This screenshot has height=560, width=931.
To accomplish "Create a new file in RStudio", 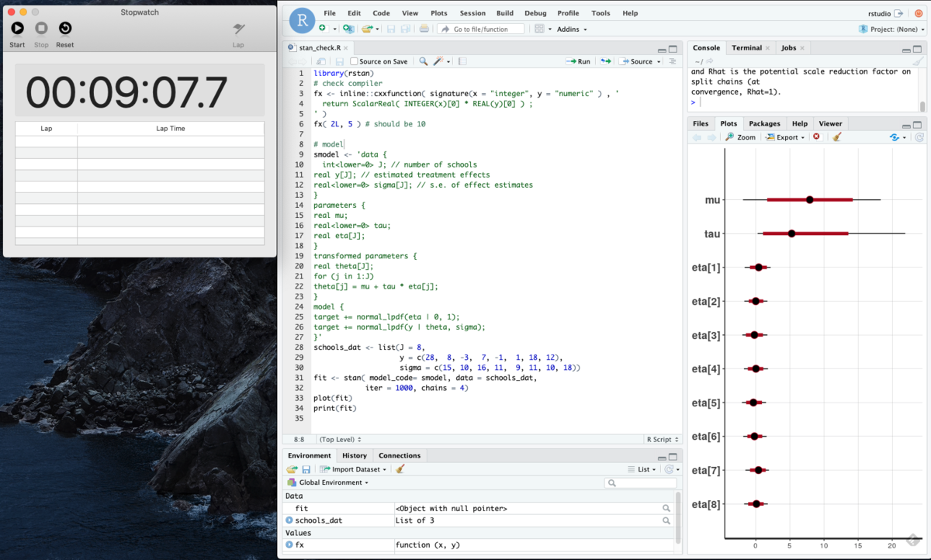I will tap(322, 29).
